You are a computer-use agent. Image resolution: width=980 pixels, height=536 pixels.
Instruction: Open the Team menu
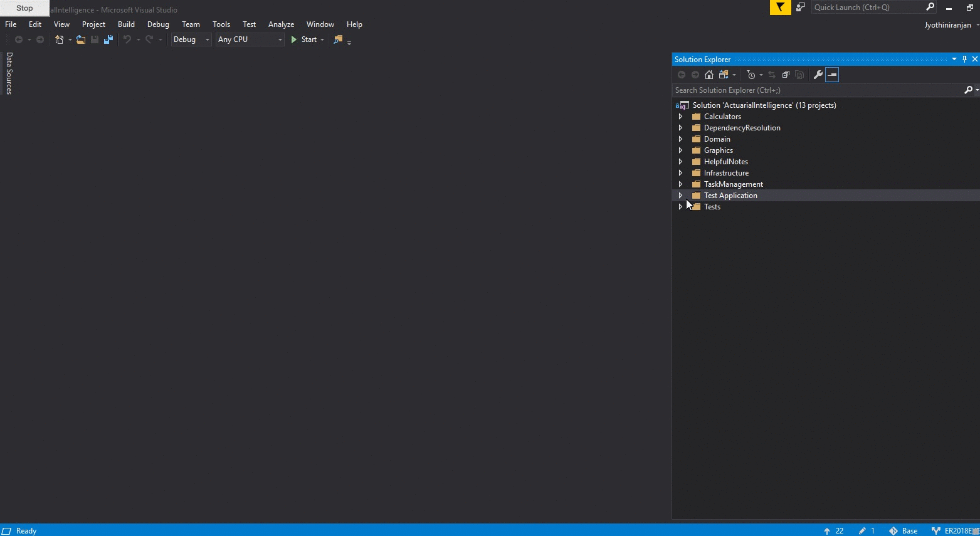[x=191, y=24]
